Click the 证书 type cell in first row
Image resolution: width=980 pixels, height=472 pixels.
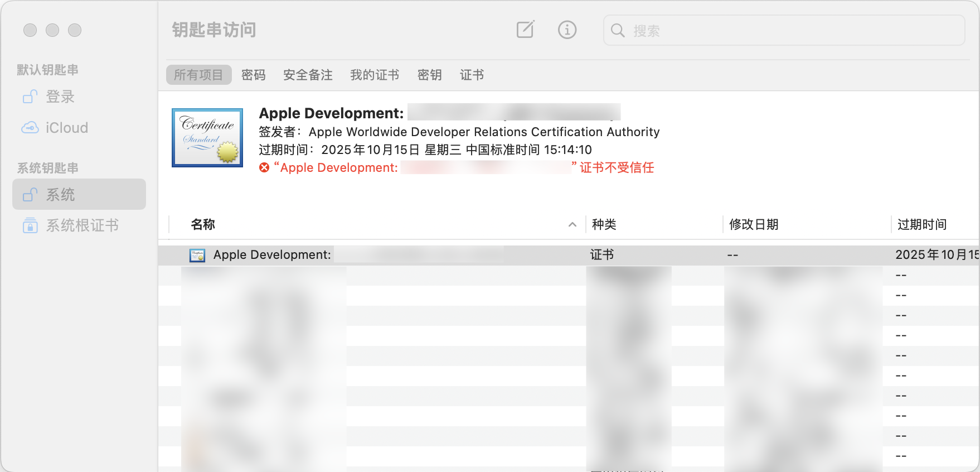coord(602,255)
